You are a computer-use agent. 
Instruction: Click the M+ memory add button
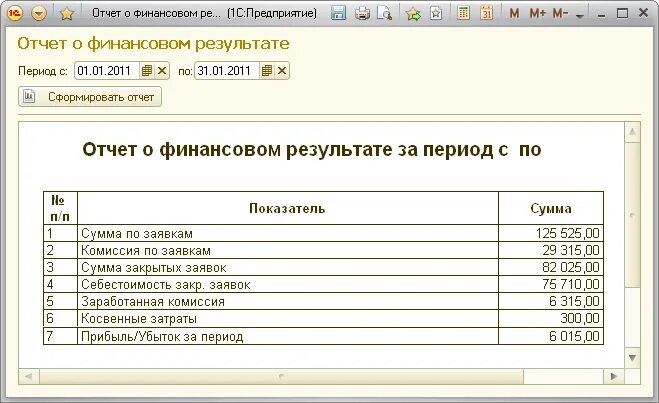pyautogui.click(x=537, y=13)
